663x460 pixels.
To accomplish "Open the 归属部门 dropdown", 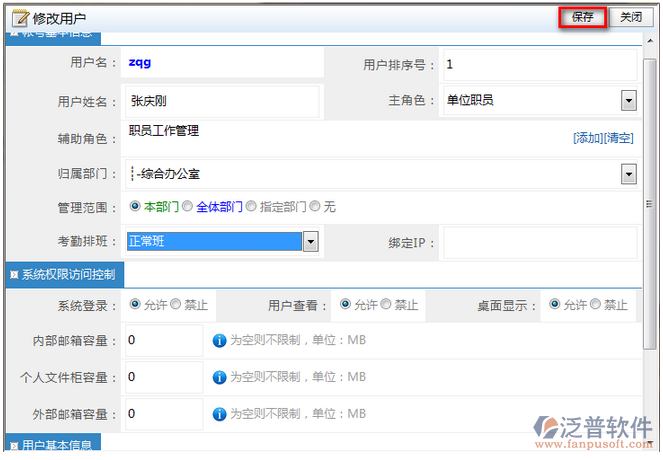I will click(x=628, y=174).
